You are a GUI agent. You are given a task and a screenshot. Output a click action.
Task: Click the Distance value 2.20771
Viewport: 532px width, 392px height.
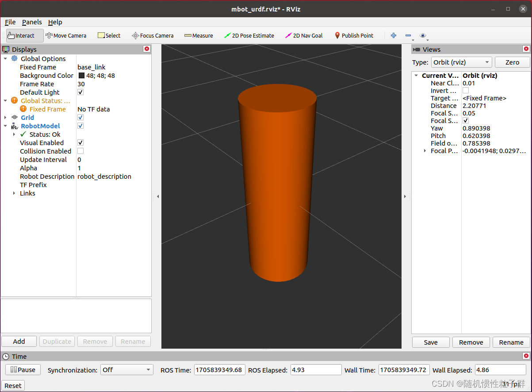click(475, 105)
